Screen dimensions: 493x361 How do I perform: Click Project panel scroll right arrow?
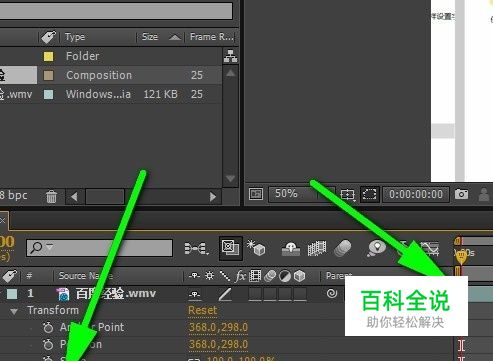pos(213,197)
